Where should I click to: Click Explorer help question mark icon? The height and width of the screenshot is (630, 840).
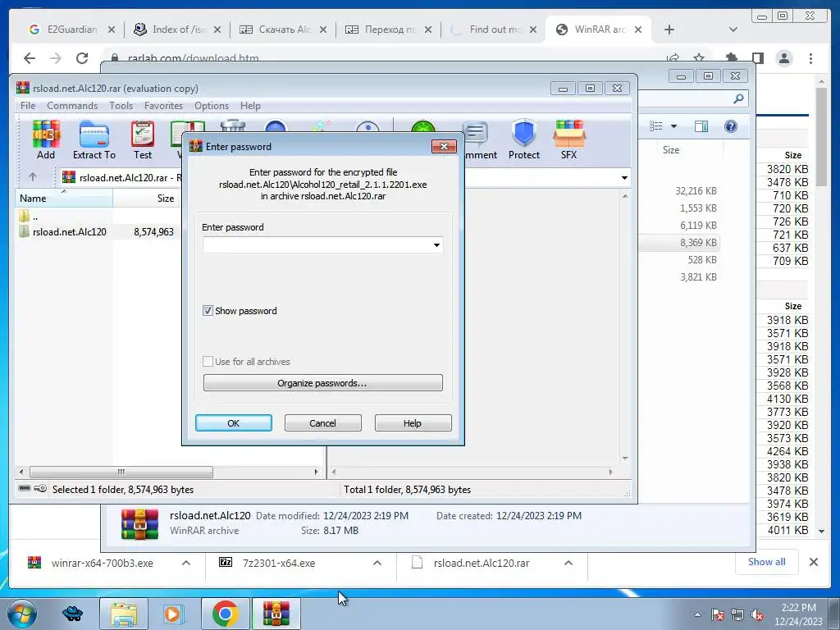click(731, 126)
